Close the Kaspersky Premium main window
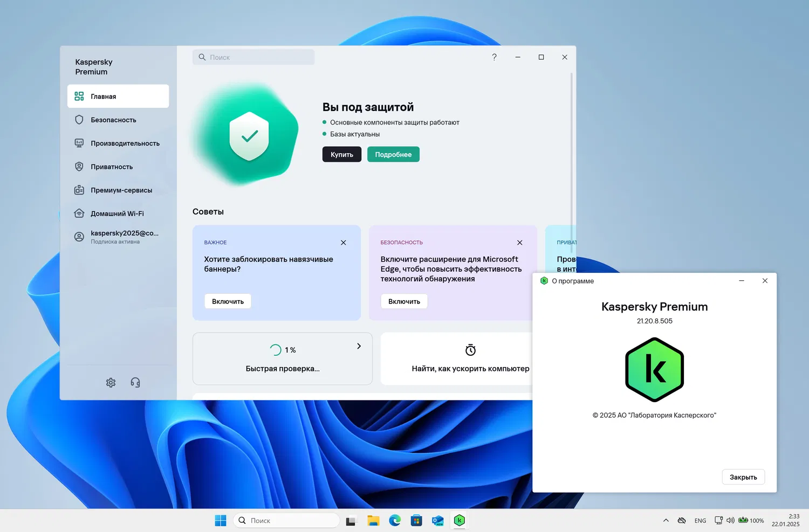The image size is (809, 532). pos(565,57)
